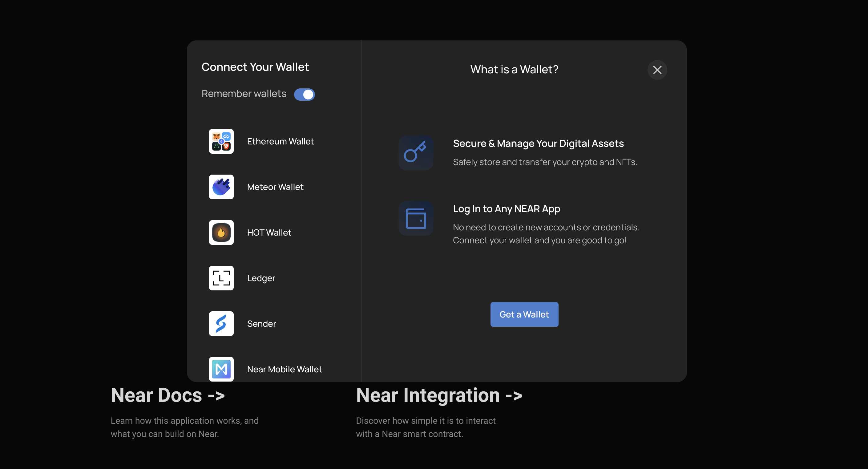Select the HOT Wallet entry
Image resolution: width=868 pixels, height=469 pixels.
[269, 232]
